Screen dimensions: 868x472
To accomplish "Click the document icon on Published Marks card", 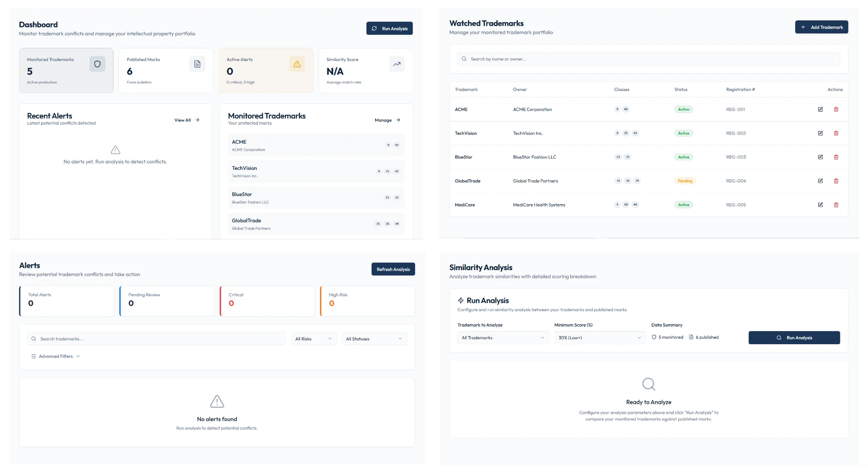I will [x=197, y=64].
